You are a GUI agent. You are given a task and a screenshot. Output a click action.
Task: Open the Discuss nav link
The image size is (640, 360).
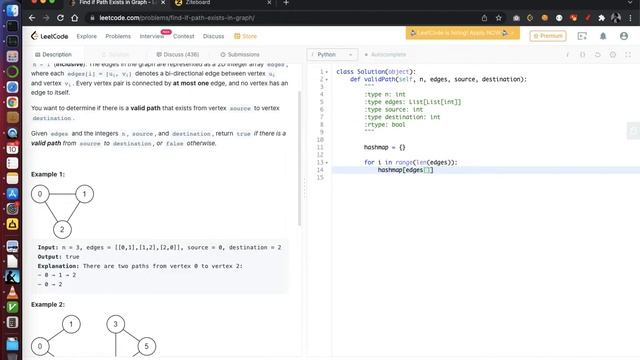tap(213, 36)
